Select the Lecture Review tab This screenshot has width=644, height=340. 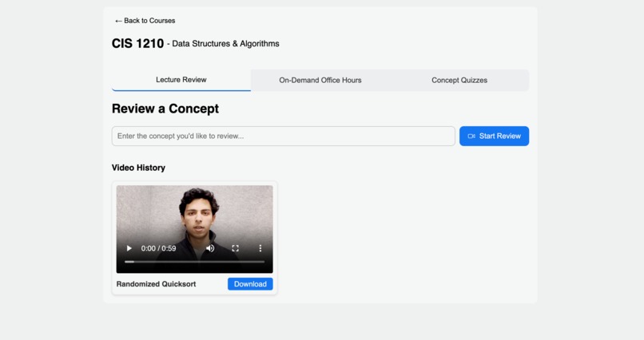click(x=181, y=80)
